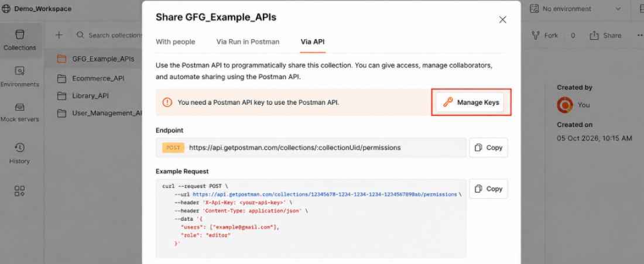
Task: Click the Demo_Workspace name
Action: tap(43, 9)
